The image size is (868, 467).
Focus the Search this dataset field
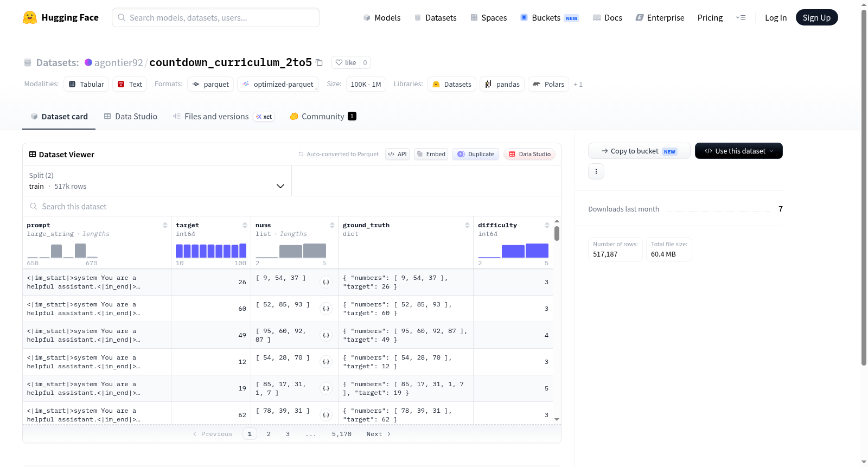pos(292,207)
